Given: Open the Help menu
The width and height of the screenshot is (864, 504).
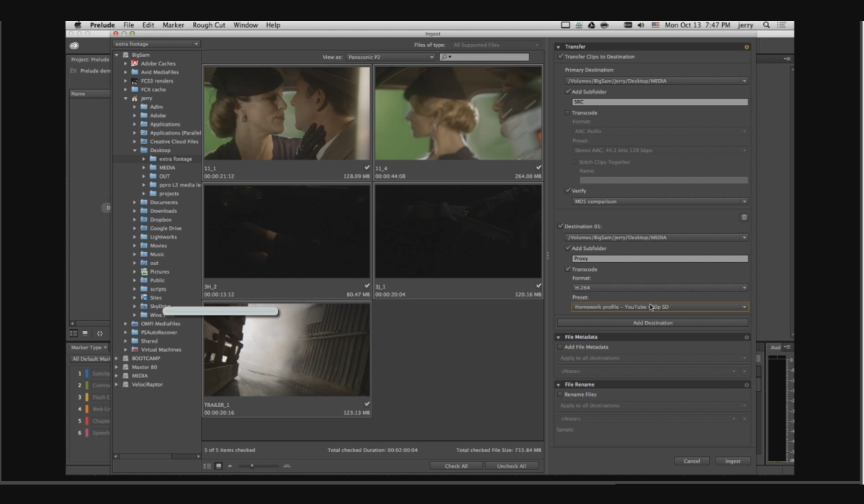Looking at the screenshot, I should (273, 25).
